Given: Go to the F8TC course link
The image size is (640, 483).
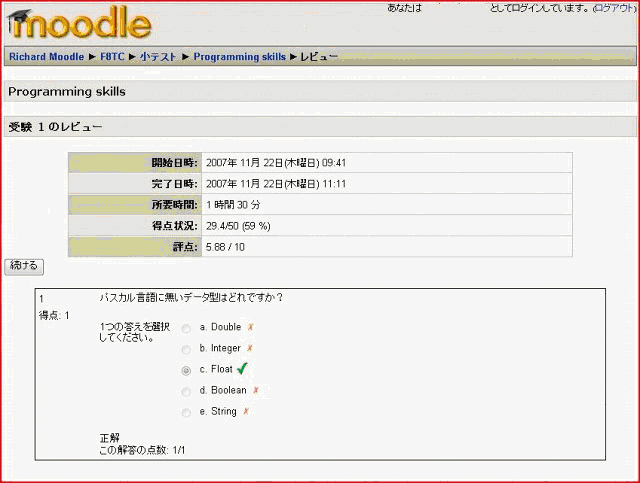Looking at the screenshot, I should (112, 57).
